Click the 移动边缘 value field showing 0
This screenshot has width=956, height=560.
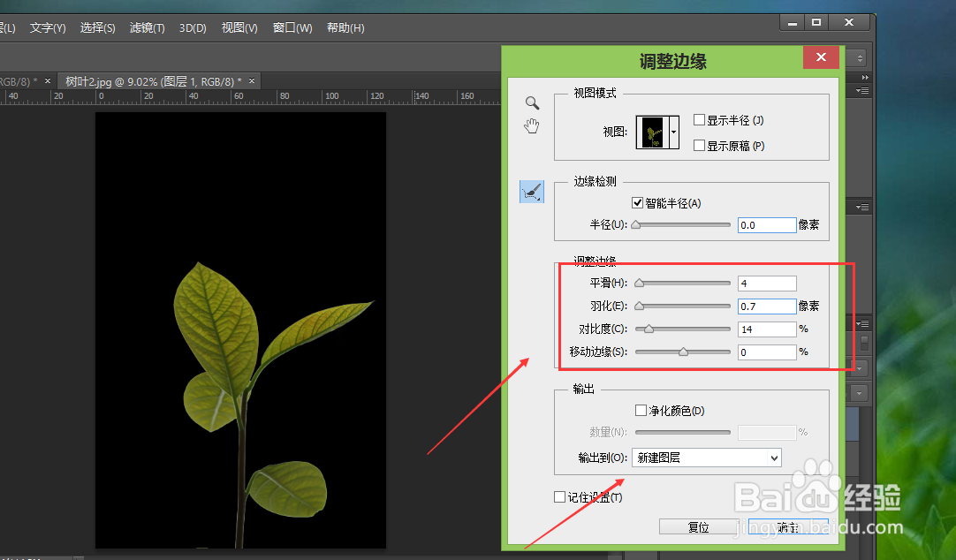pyautogui.click(x=767, y=352)
